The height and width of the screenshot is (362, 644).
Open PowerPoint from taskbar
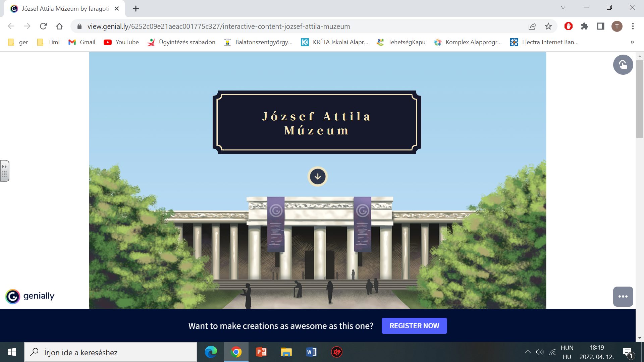tap(261, 352)
